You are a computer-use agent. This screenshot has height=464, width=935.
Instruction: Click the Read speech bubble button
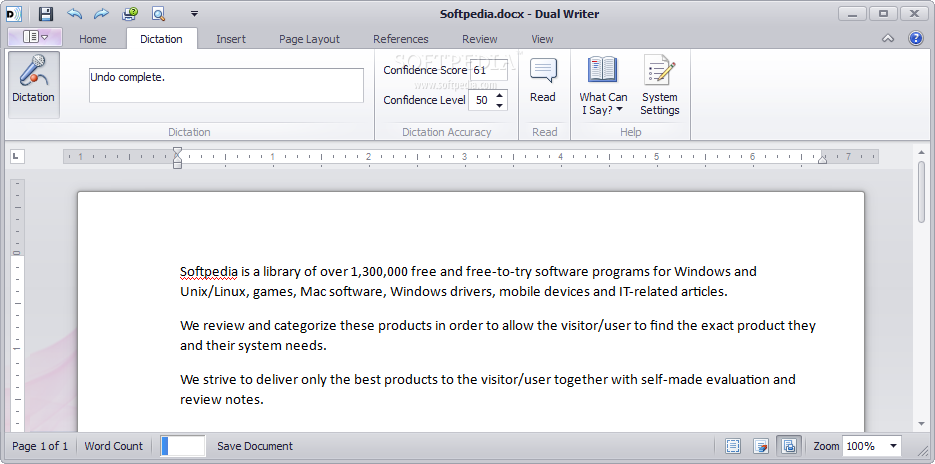pos(543,81)
